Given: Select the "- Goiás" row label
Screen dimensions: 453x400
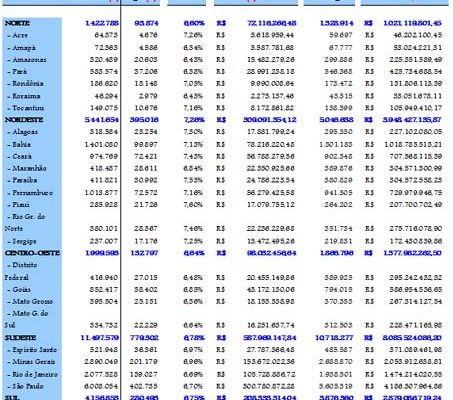Looking at the screenshot, I should [x=19, y=289].
